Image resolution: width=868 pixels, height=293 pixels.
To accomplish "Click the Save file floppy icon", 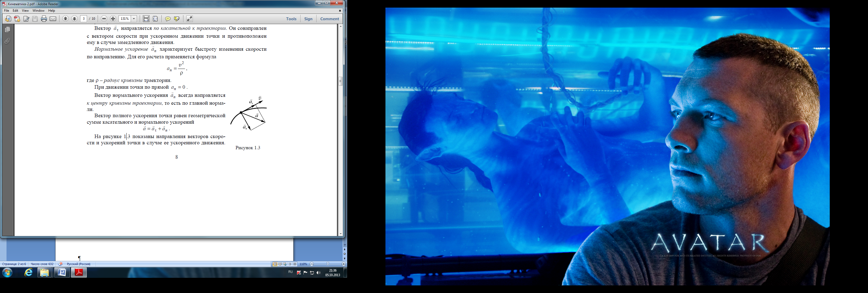I will pos(35,19).
